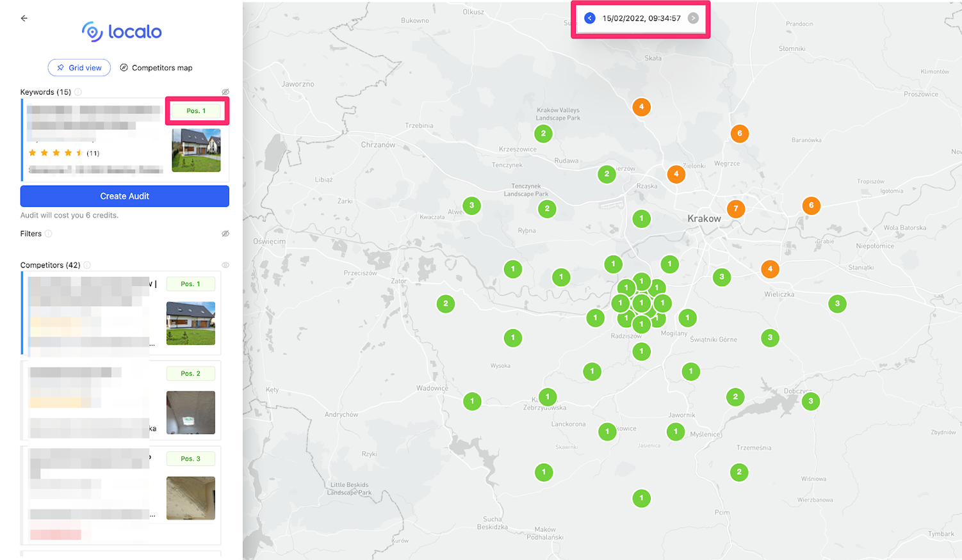Click the Create Audit button

tap(124, 196)
